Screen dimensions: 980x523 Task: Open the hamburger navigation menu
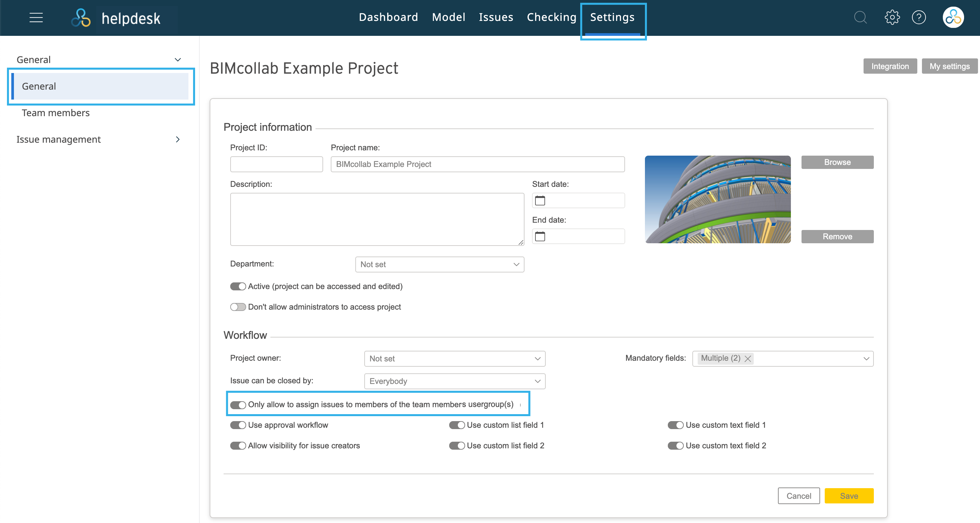click(36, 18)
